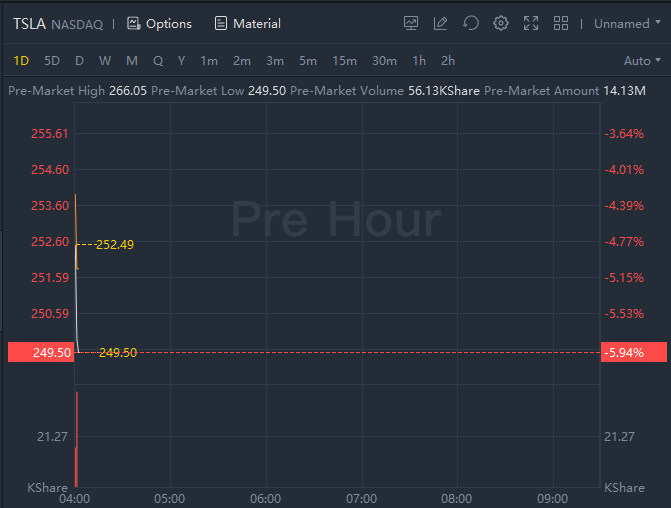Select the 1h interval tab
The height and width of the screenshot is (508, 671).
[419, 61]
